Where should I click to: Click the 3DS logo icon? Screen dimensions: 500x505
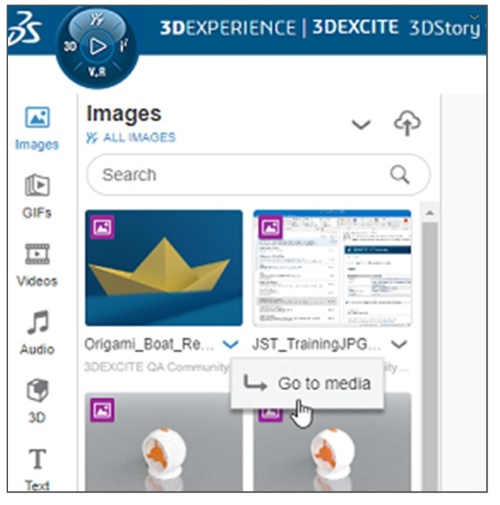pos(25,28)
